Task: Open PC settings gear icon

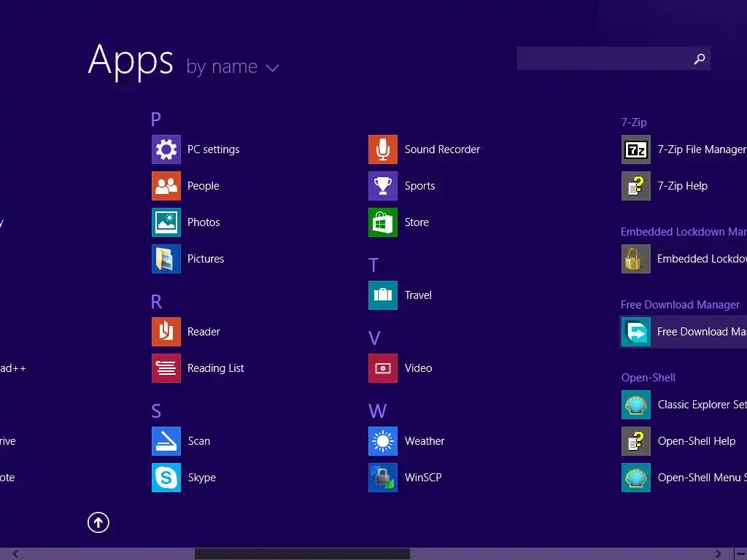Action: pos(166,149)
